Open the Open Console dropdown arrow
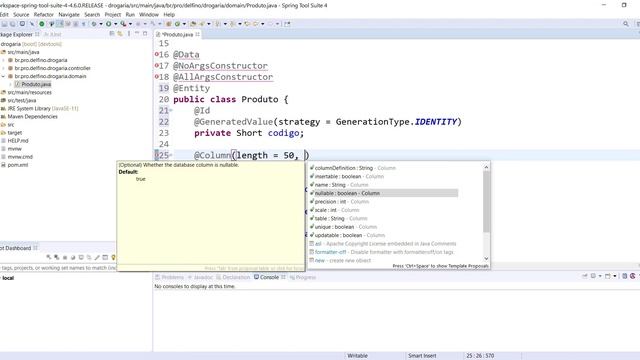 click(615, 276)
